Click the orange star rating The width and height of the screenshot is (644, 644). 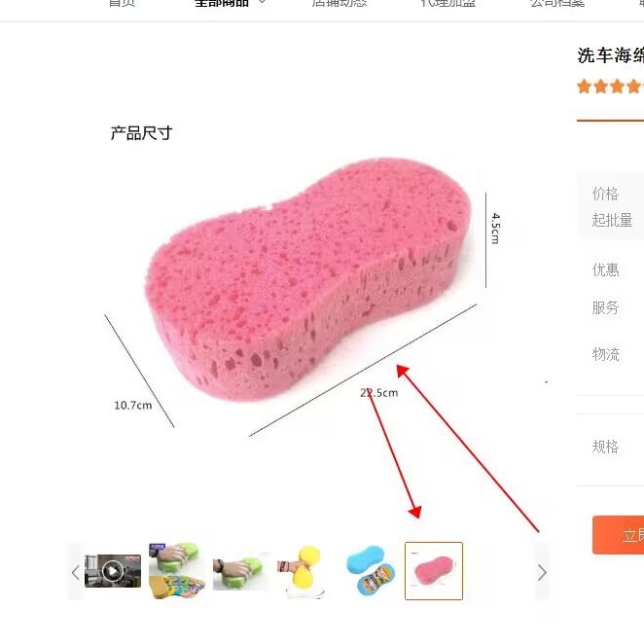(610, 87)
